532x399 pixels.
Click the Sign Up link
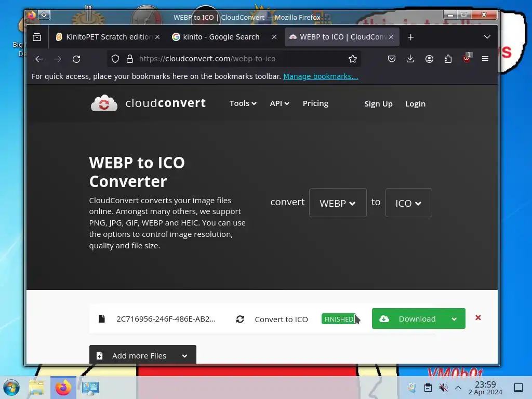(378, 104)
